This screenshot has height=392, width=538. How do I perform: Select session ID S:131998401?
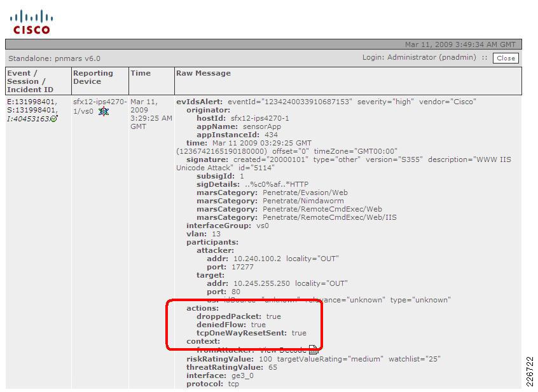tap(32, 110)
